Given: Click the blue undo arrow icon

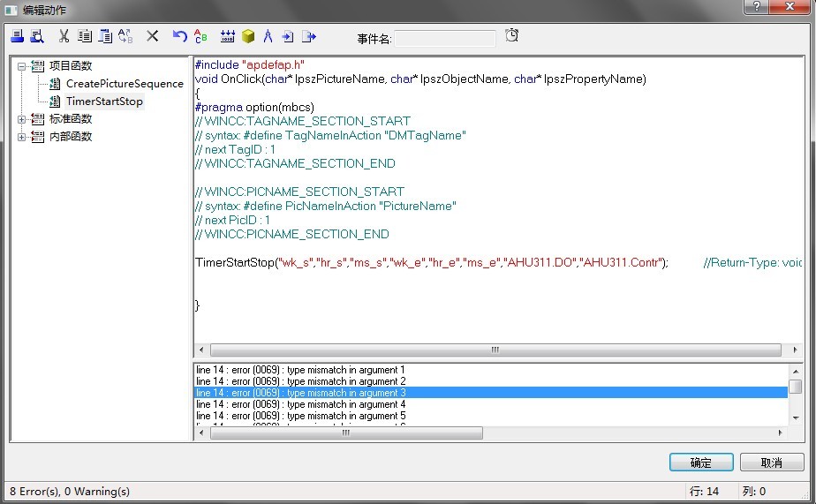Looking at the screenshot, I should (x=179, y=36).
